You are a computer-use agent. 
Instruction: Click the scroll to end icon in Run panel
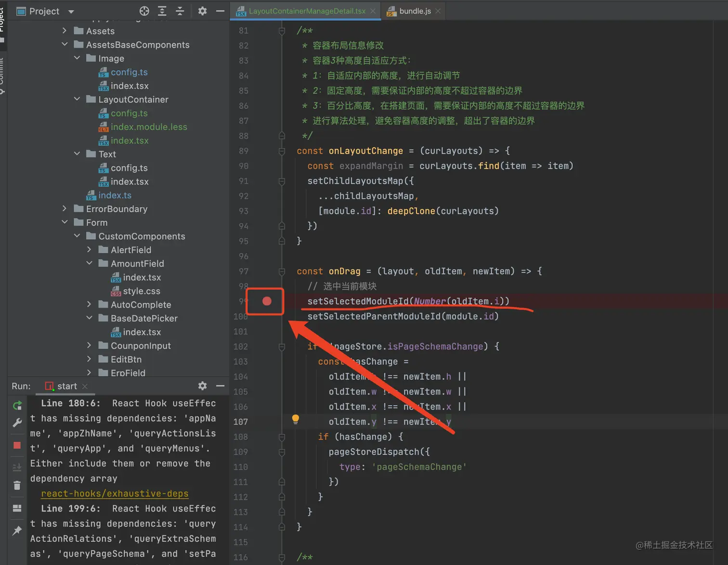click(x=17, y=467)
